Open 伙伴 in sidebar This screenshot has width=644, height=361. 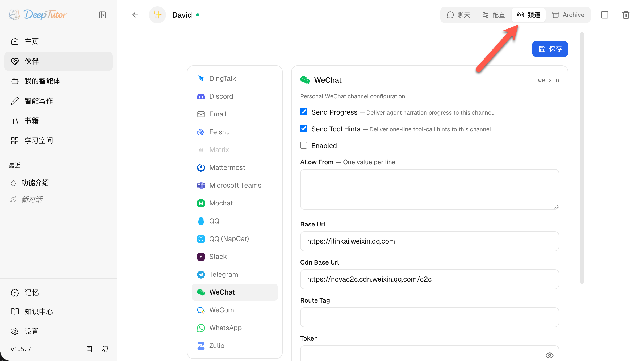pos(58,61)
